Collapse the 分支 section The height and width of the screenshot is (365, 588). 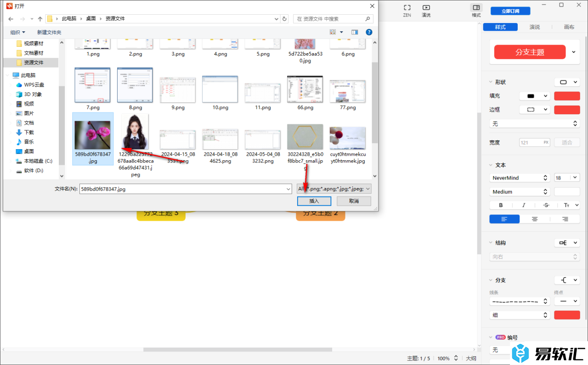491,280
